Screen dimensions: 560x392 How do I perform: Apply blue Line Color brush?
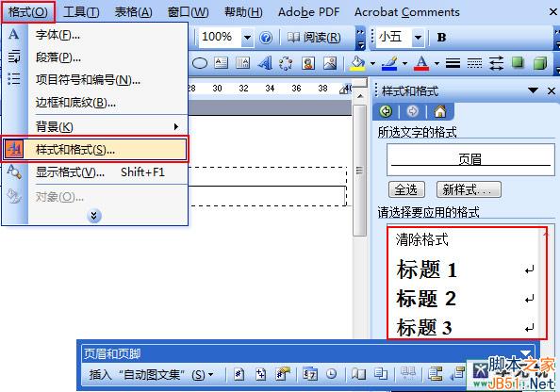point(389,63)
